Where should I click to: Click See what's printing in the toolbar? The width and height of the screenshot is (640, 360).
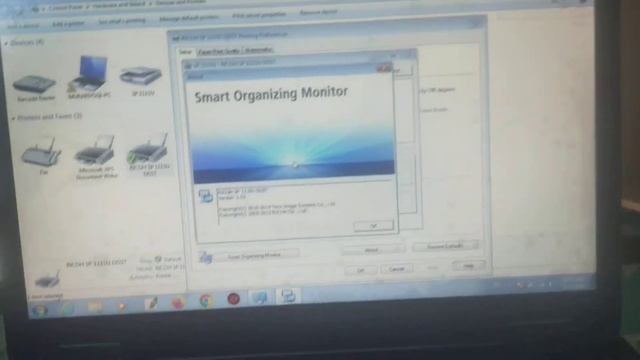tap(122, 20)
